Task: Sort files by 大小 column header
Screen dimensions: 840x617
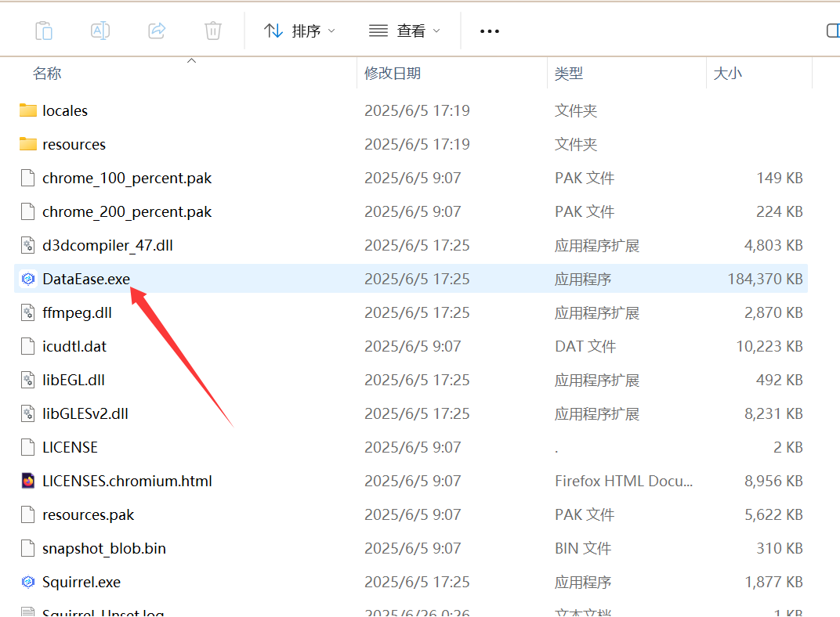Action: click(727, 74)
